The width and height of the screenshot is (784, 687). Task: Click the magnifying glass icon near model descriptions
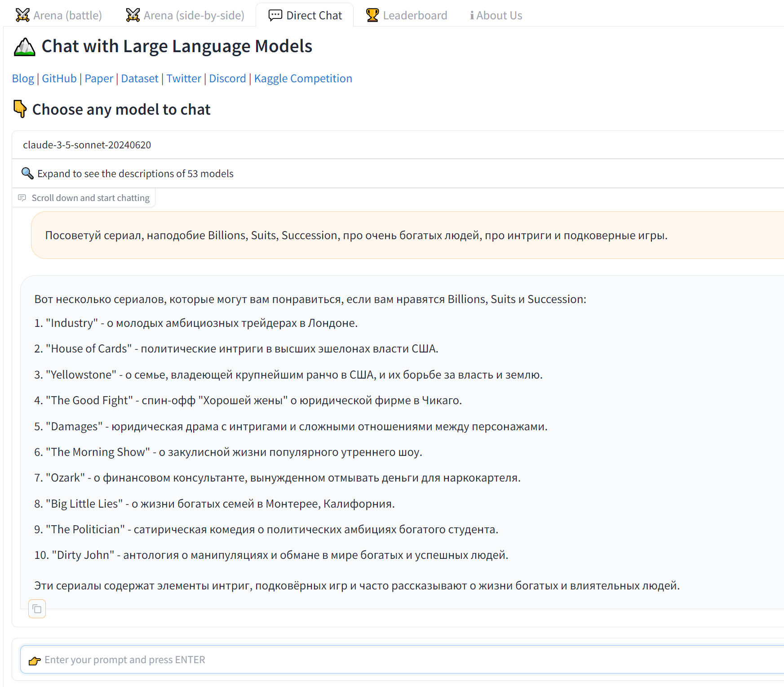click(27, 174)
